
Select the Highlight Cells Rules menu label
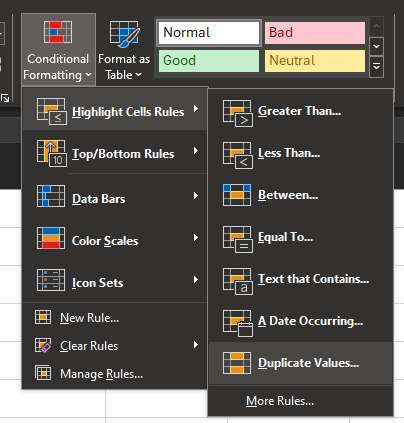tap(128, 112)
